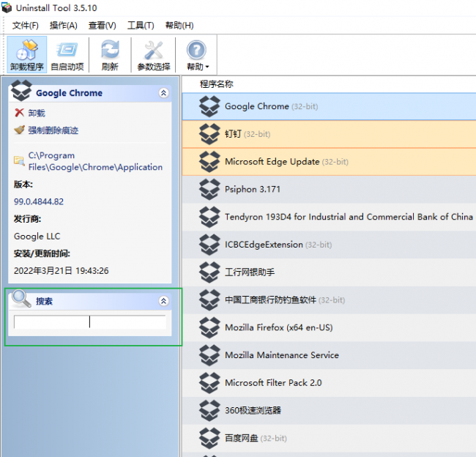The height and width of the screenshot is (457, 476).
Task: Open 参数选择 preferences from toolbar
Action: click(154, 55)
